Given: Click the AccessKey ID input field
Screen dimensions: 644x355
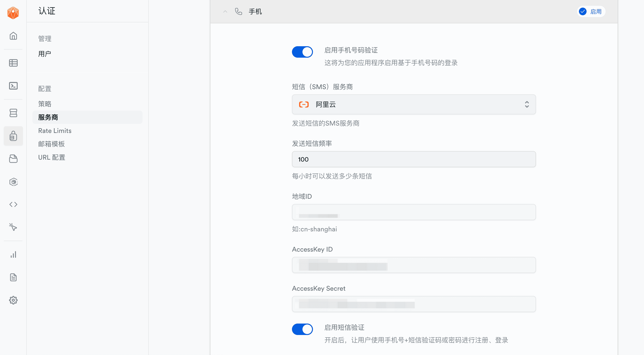Looking at the screenshot, I should pos(414,265).
